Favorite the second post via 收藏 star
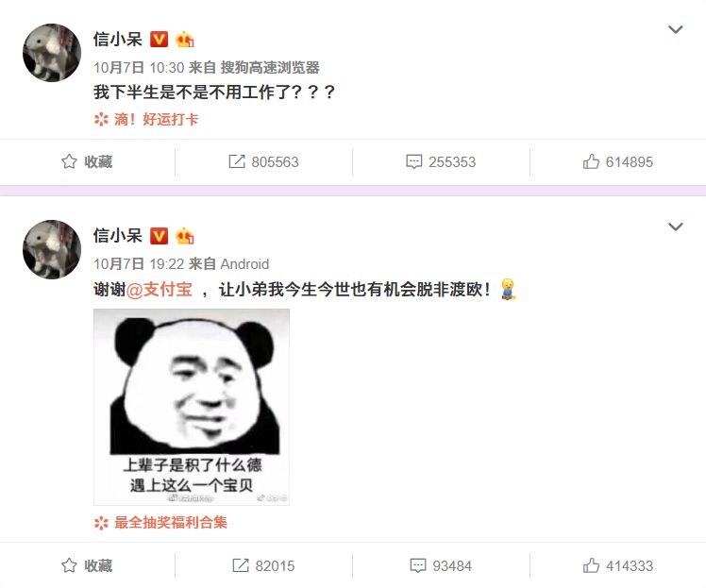Screen dimensions: 706x588 pyautogui.click(x=87, y=565)
